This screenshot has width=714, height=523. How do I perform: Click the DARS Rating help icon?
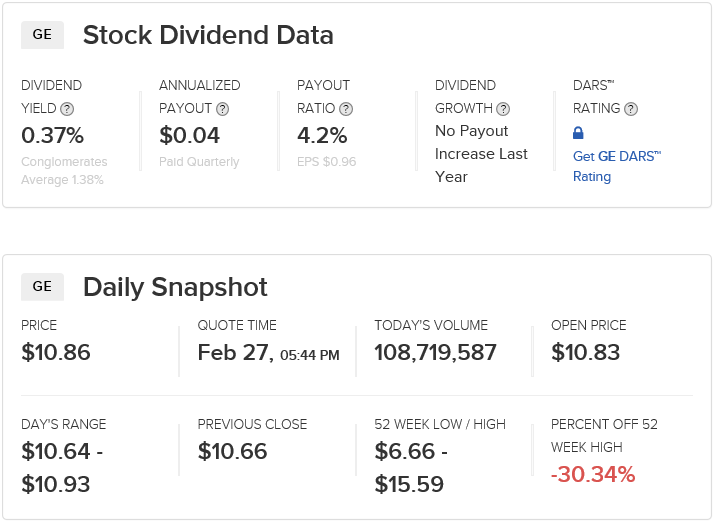tap(631, 109)
